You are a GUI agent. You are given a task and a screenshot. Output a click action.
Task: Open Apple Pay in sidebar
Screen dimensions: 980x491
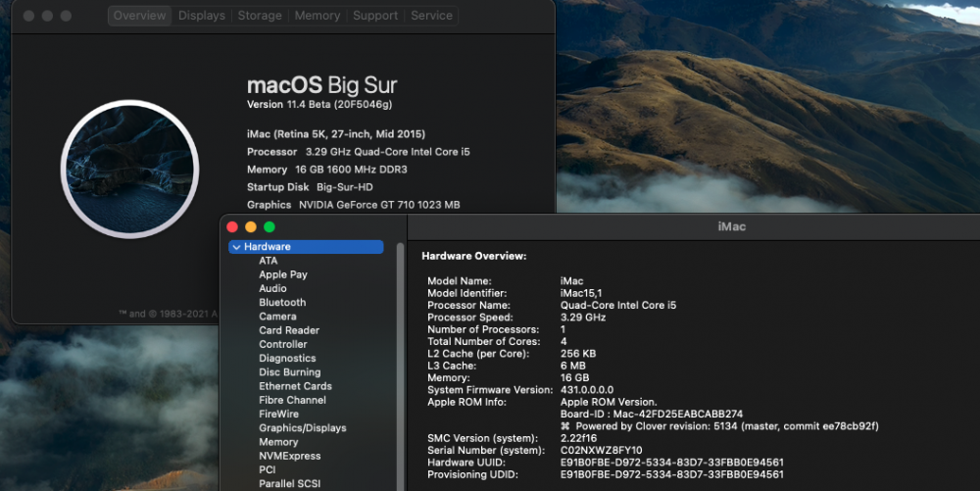[283, 274]
